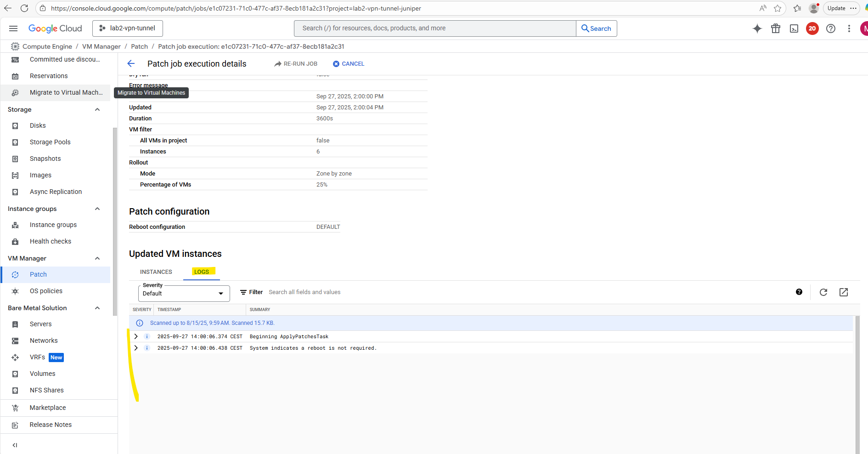Collapse the Bare Metal Solution section
The height and width of the screenshot is (454, 868).
(97, 308)
